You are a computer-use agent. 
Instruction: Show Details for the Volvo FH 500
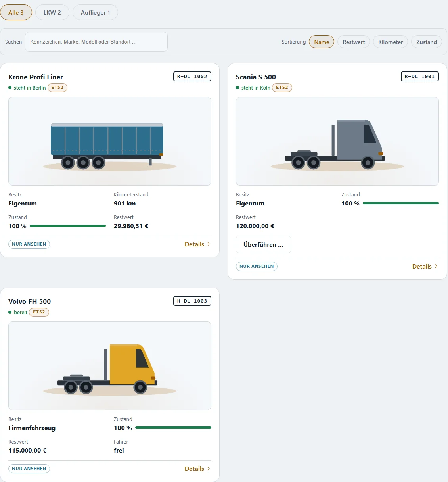click(197, 469)
